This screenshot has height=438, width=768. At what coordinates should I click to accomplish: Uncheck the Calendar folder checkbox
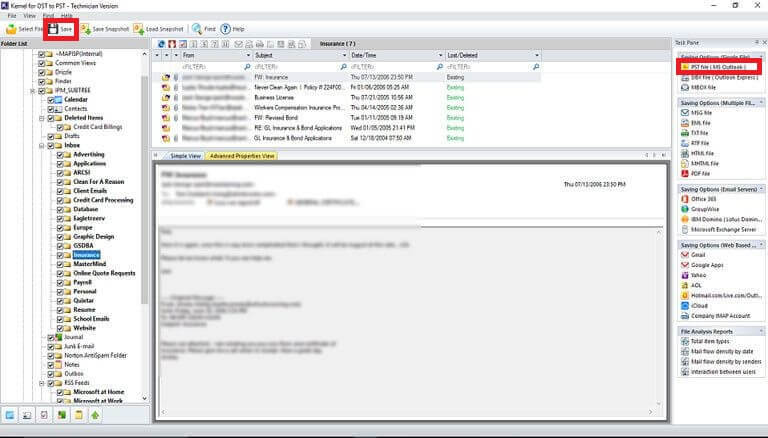(x=51, y=99)
